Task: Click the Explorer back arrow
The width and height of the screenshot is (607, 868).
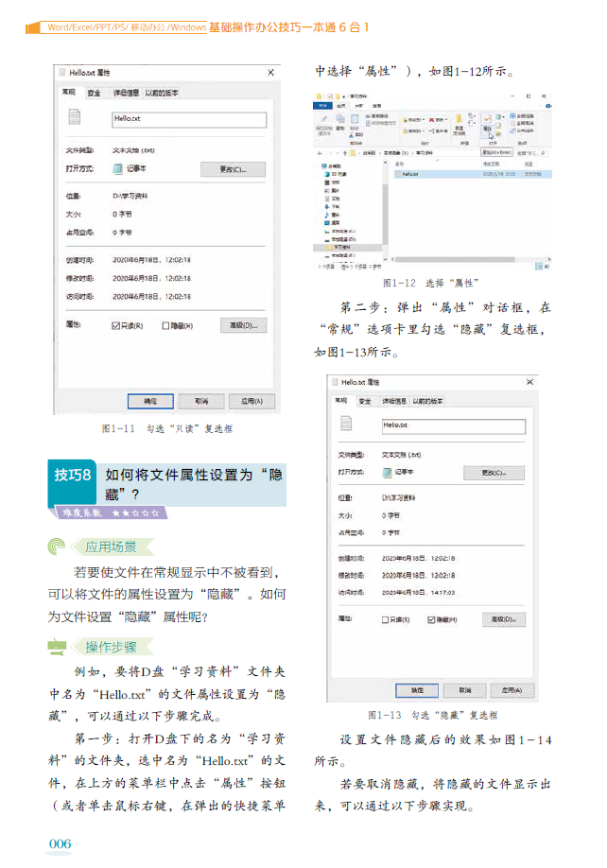Action: (x=321, y=153)
